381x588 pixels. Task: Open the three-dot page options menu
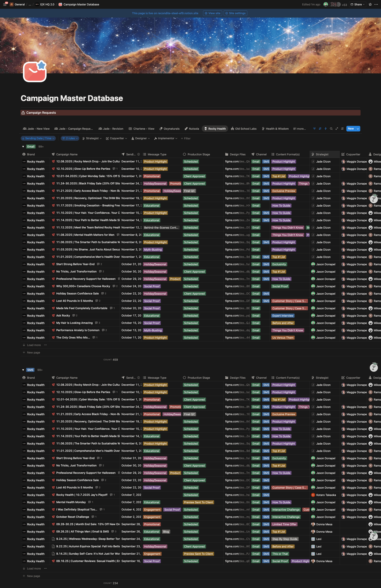(376, 4)
